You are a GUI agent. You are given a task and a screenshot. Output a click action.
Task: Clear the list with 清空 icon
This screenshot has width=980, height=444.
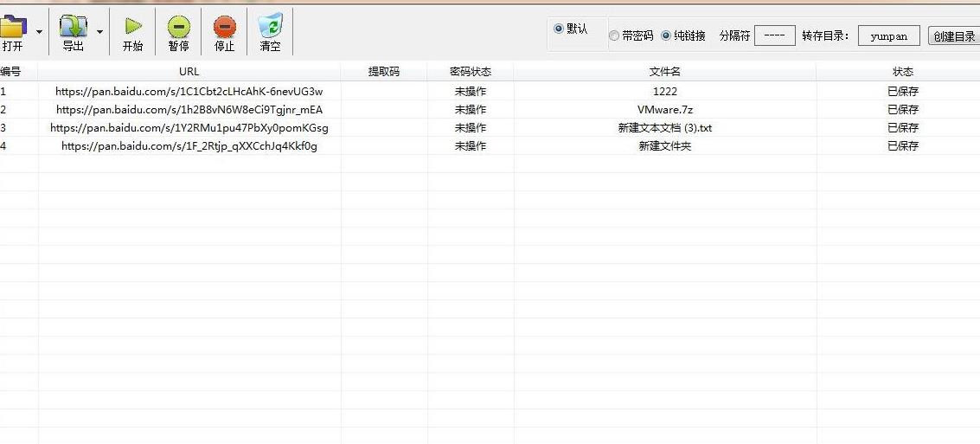[270, 26]
